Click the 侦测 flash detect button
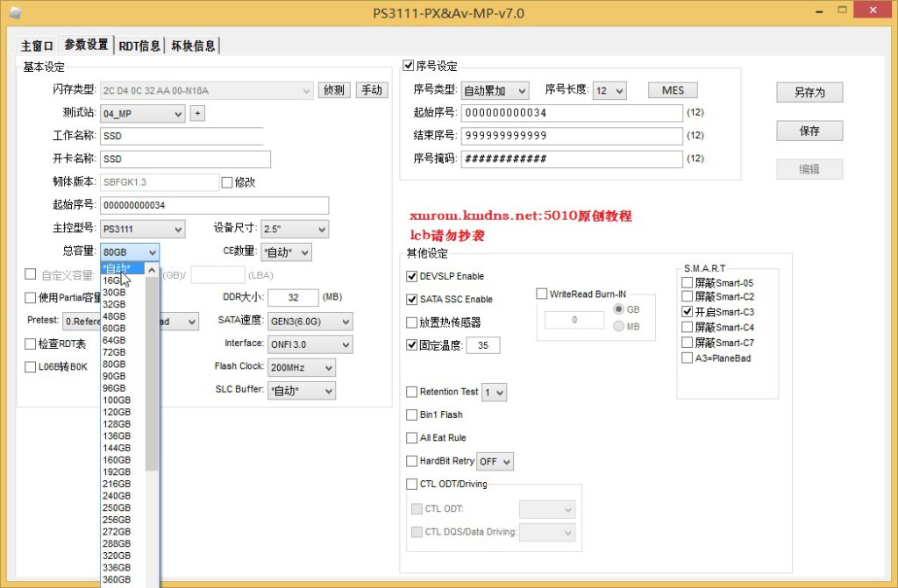898x588 pixels. [335, 90]
